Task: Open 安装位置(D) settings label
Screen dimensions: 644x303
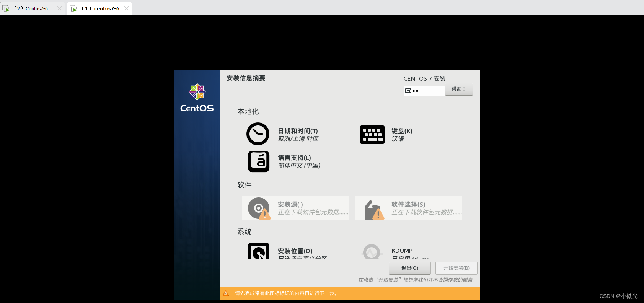Action: coord(295,251)
